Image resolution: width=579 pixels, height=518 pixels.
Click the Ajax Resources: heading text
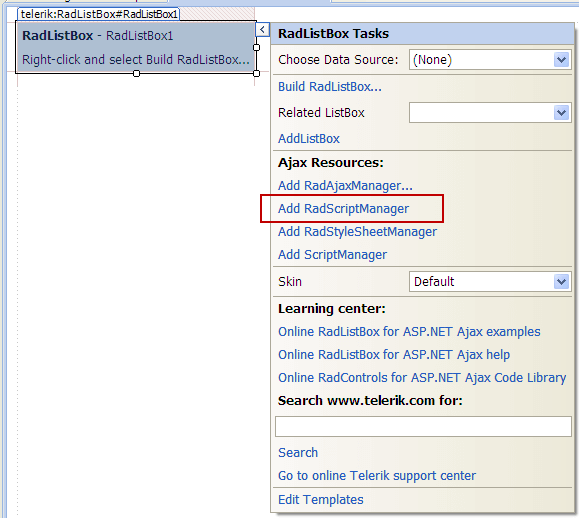click(x=331, y=162)
